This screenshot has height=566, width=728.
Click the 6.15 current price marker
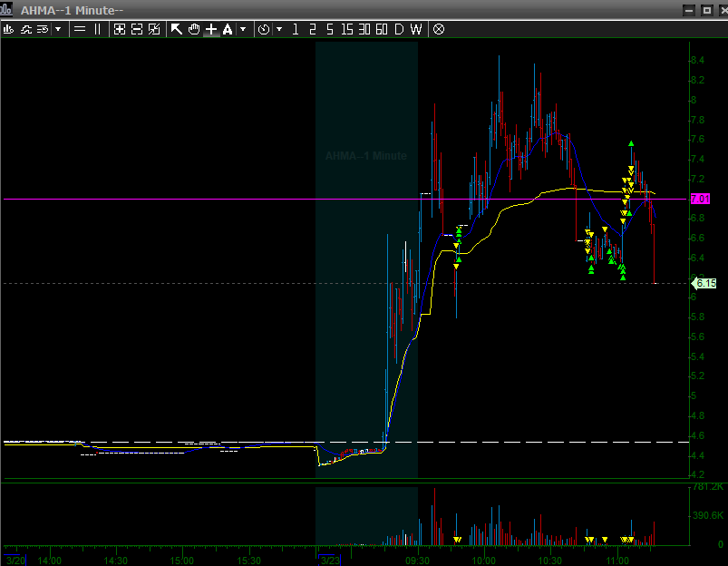pos(705,283)
